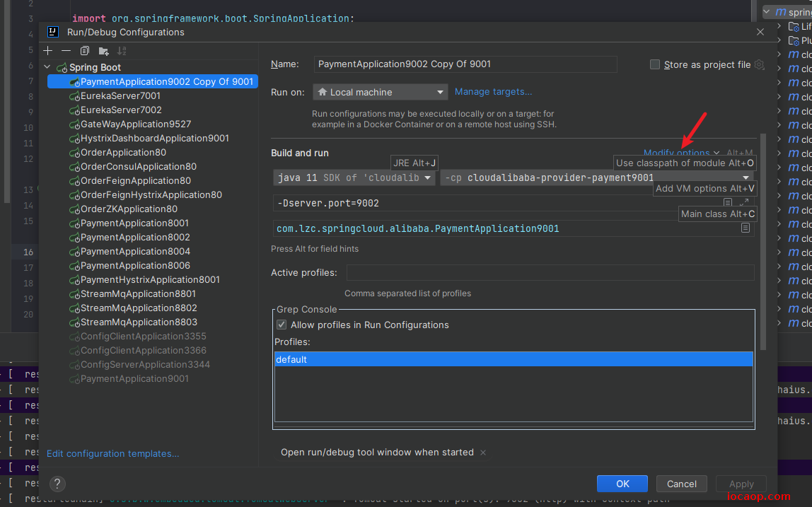Select the GateWayApplication9527 configuration
This screenshot has width=812, height=507.
tap(136, 124)
